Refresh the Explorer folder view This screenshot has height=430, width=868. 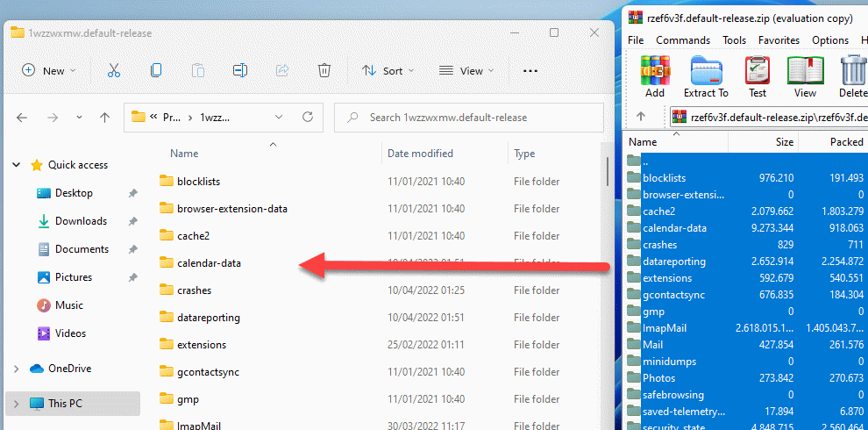pos(308,118)
